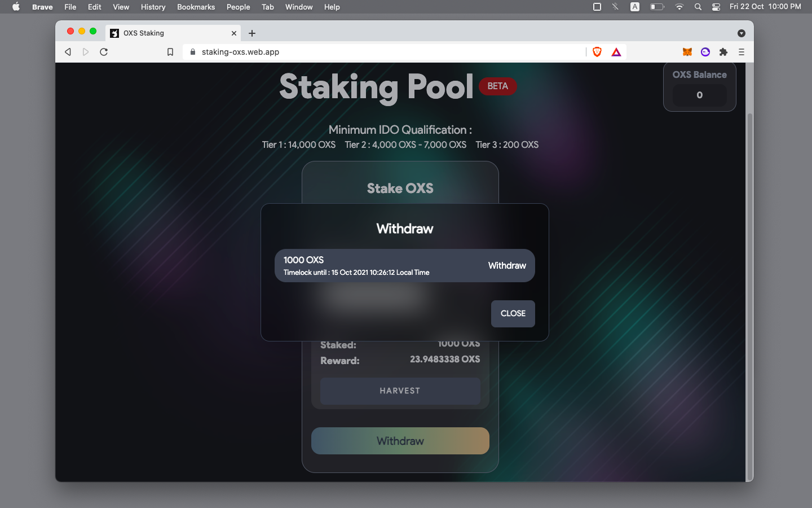Click the battery status icon
The image size is (812, 508).
click(657, 7)
